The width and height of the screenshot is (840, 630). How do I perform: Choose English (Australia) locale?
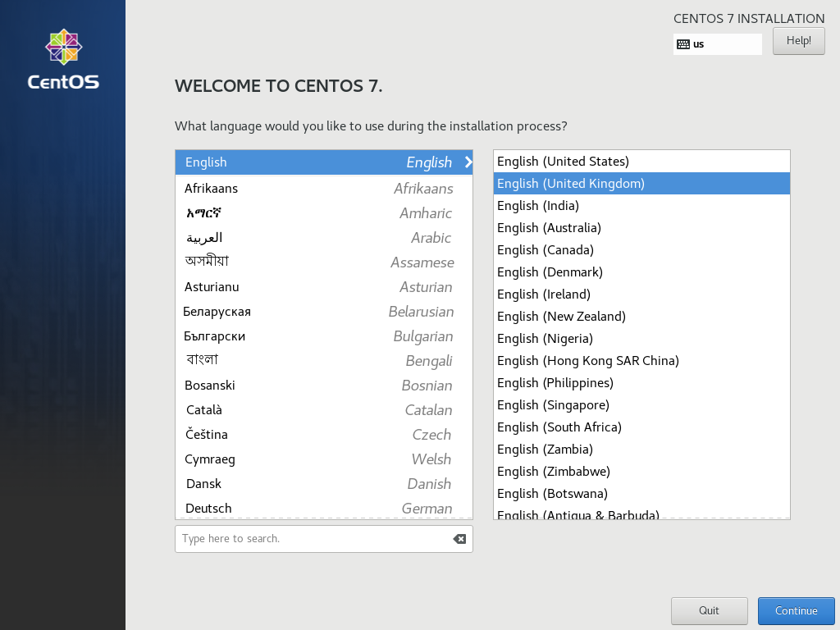[x=641, y=228]
